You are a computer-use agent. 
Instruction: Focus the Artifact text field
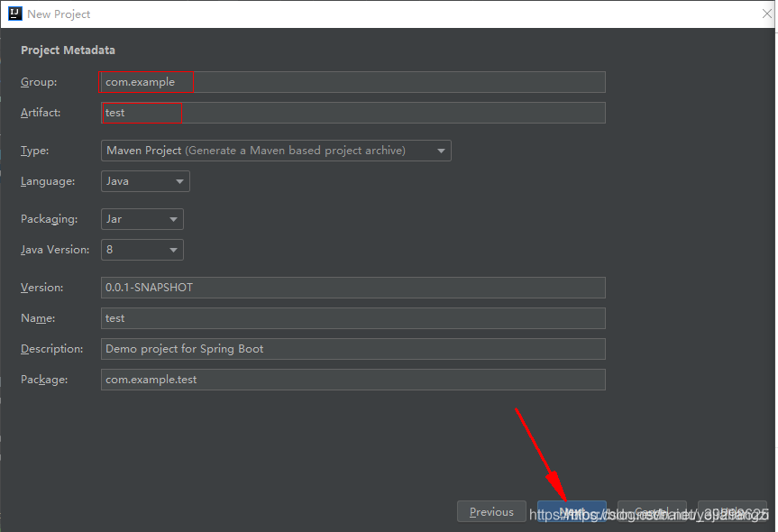[x=352, y=113]
